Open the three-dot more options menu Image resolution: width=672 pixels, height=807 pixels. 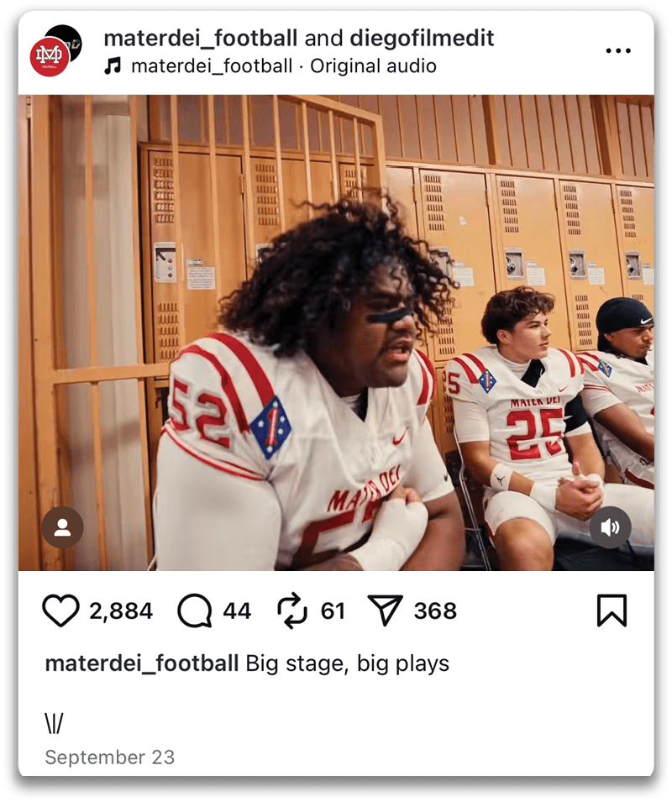(617, 51)
